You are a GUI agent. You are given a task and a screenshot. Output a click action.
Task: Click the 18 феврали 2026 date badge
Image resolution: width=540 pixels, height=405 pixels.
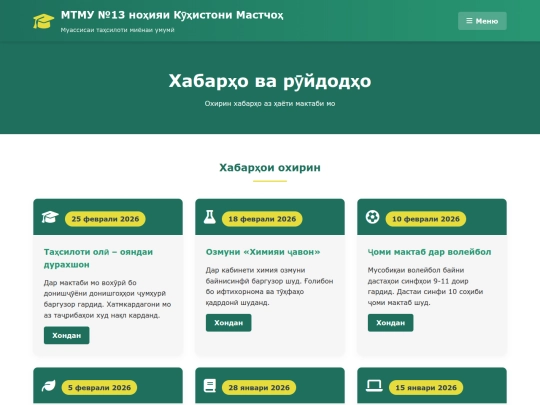coord(262,219)
